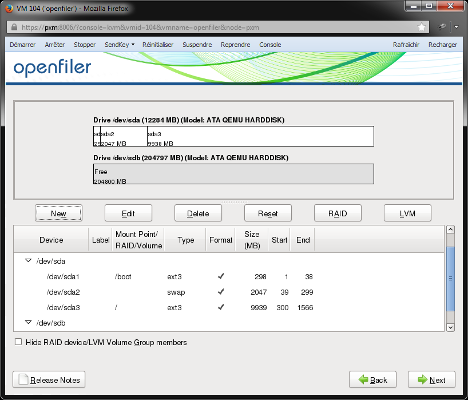Toggle Hide RAID device/LVM Volume Group members
This screenshot has height=400, width=468.
(18, 342)
